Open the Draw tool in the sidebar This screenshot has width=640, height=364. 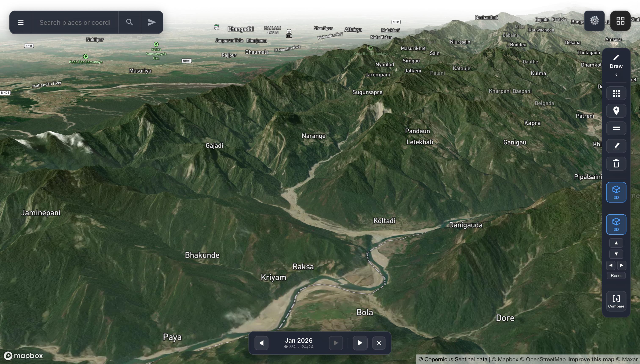[616, 58]
